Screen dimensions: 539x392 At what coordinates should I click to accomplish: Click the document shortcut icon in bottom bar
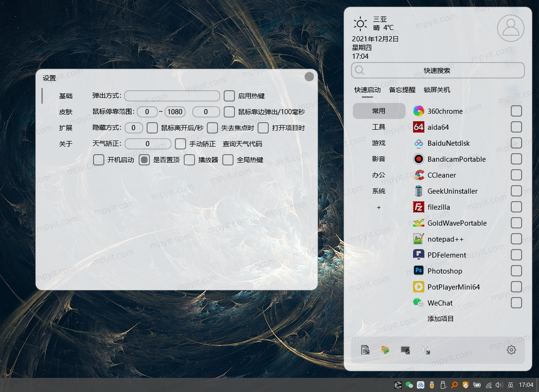[365, 350]
